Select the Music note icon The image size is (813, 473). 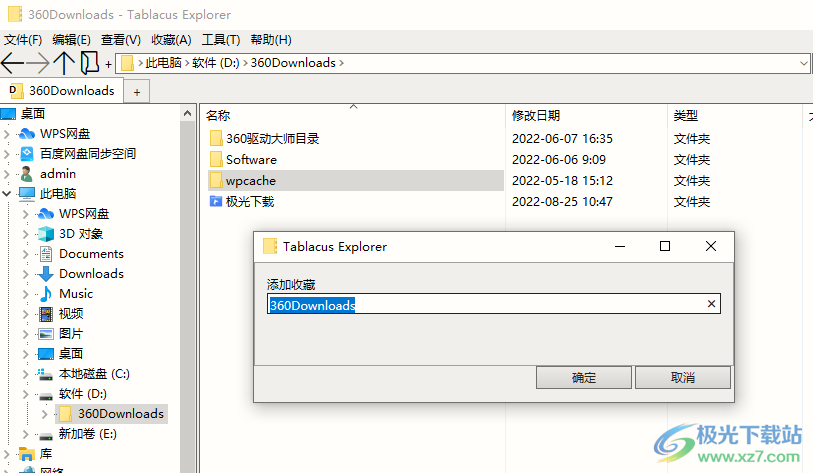coord(46,294)
